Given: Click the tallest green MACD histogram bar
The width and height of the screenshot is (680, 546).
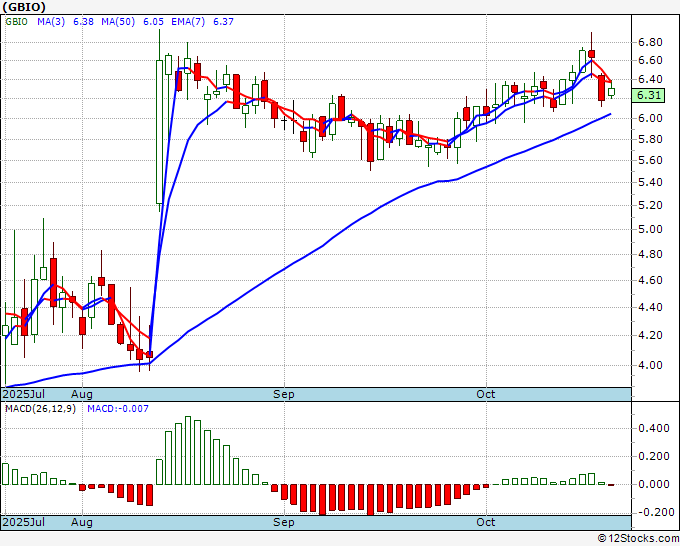Looking at the screenshot, I should click(x=188, y=451).
